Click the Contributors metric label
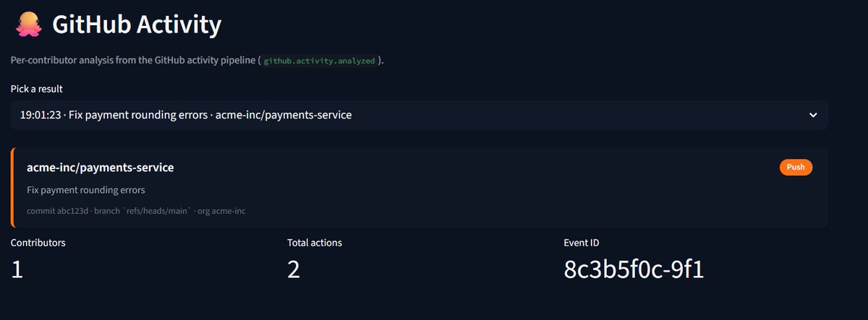The width and height of the screenshot is (868, 320). pos(38,243)
